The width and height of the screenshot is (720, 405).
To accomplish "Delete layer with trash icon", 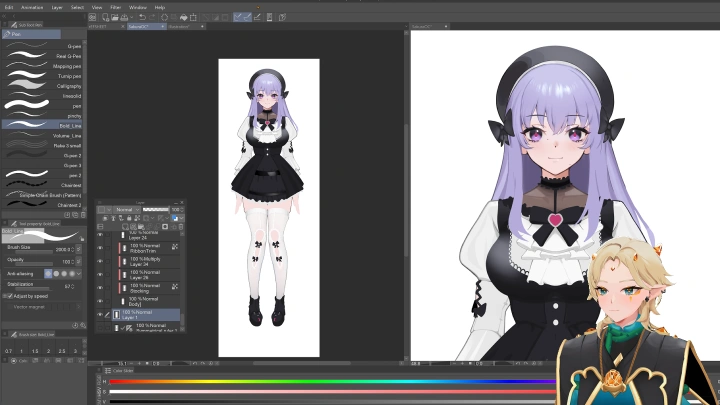I will (181, 227).
